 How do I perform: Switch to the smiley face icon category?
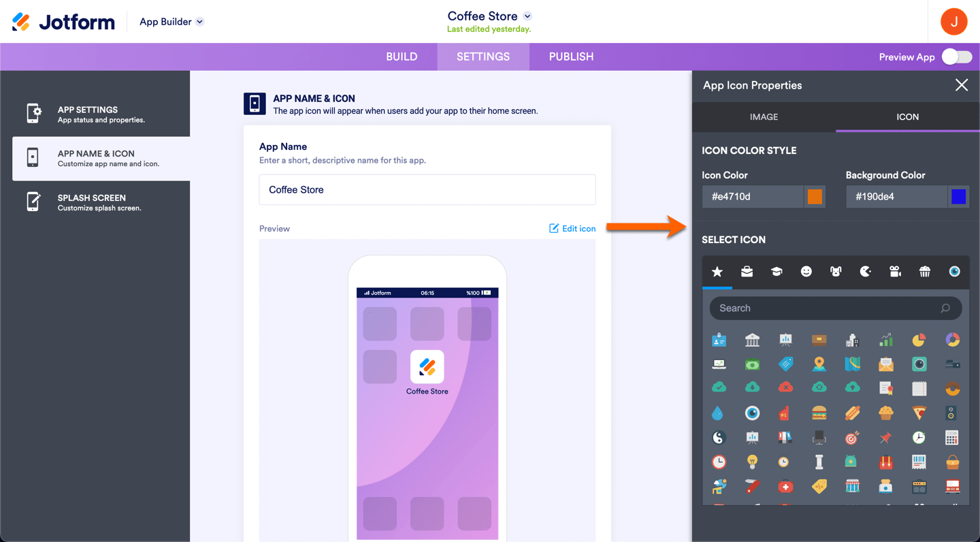[806, 272]
